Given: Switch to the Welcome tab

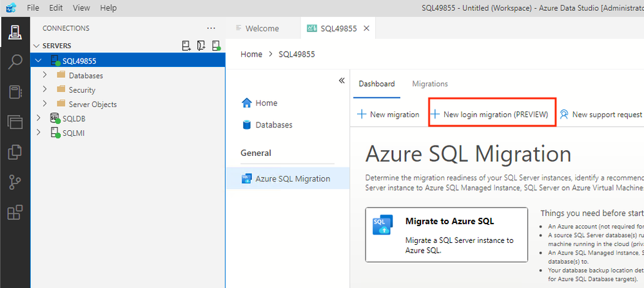Looking at the screenshot, I should pos(262,28).
